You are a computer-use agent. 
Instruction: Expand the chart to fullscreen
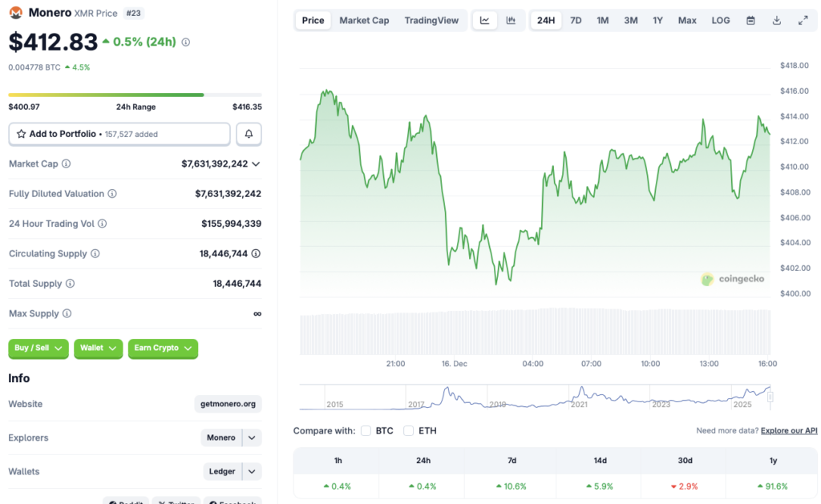(804, 19)
